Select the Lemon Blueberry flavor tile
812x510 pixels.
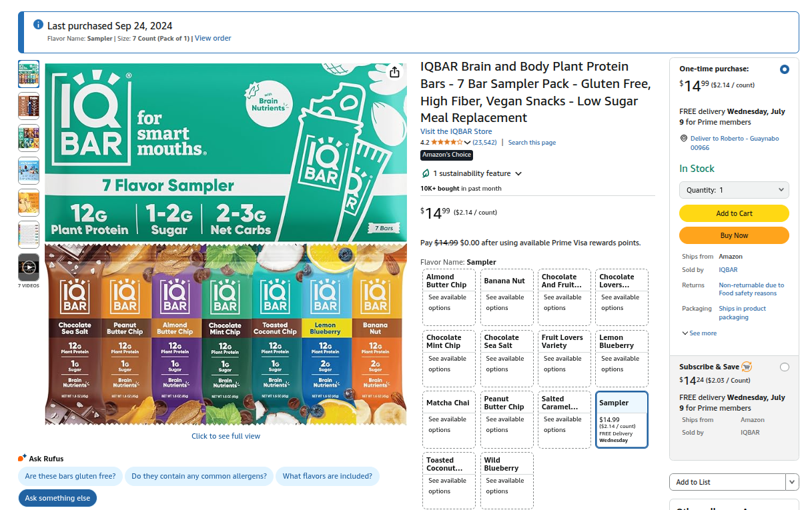[x=621, y=358]
